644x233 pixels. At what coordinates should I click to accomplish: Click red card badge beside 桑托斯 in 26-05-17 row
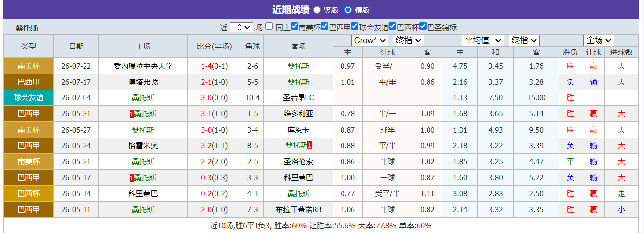coord(132,178)
